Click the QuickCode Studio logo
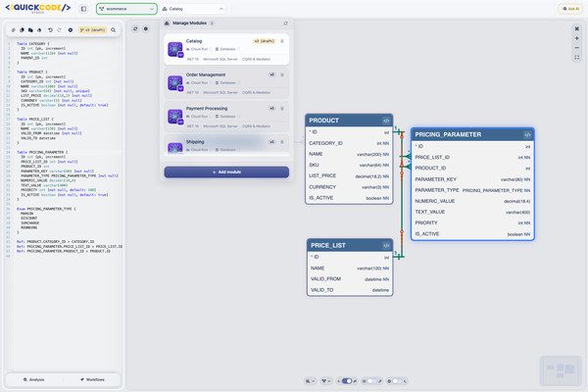The image size is (588, 392). point(37,8)
